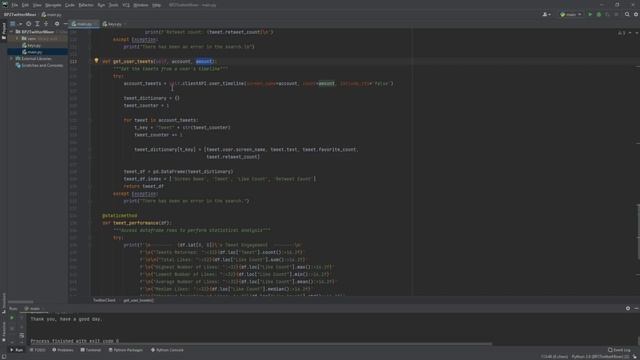
Task: Click the @staticmethod decorator line
Action: 120,216
